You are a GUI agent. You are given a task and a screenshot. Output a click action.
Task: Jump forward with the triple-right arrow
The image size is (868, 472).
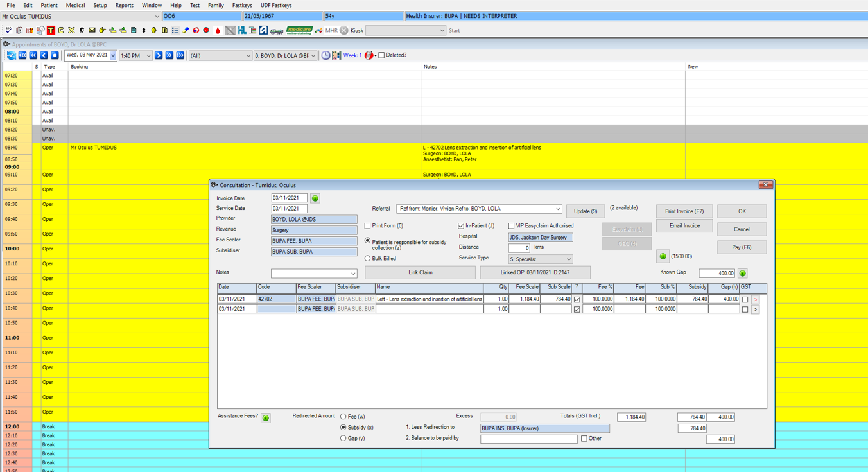[x=180, y=55]
